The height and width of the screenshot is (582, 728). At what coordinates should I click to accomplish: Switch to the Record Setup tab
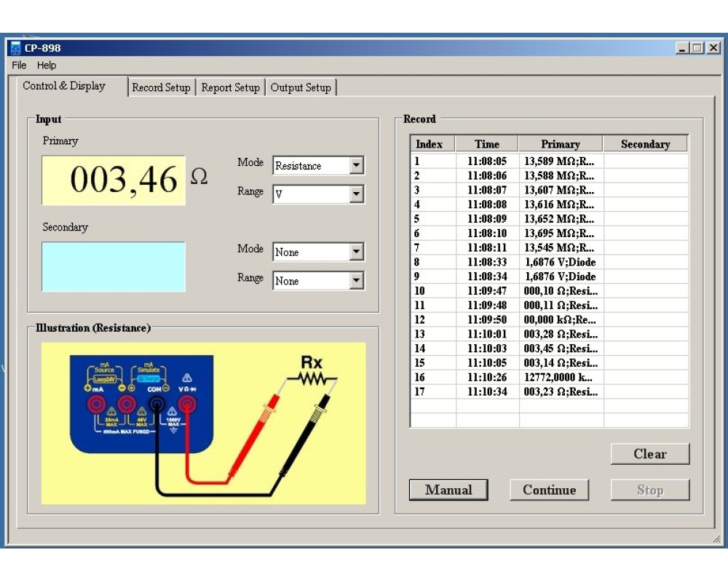161,87
